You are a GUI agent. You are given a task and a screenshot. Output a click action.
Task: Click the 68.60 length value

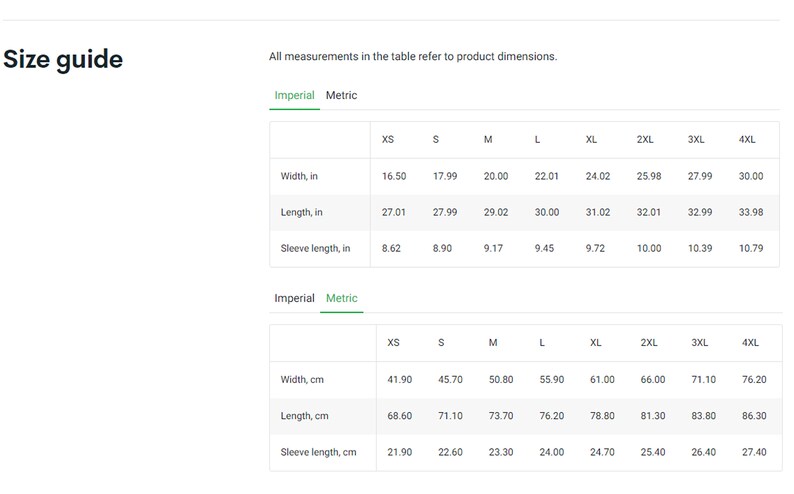click(400, 416)
